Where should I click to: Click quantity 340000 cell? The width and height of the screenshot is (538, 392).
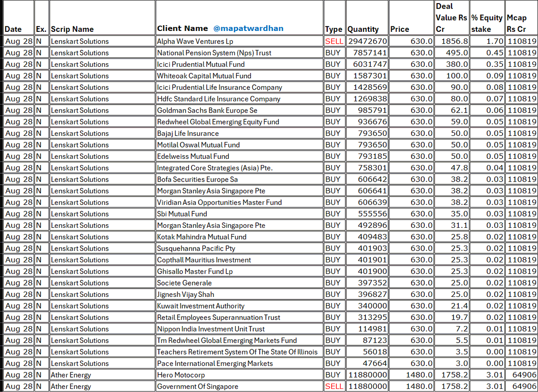[368, 306]
